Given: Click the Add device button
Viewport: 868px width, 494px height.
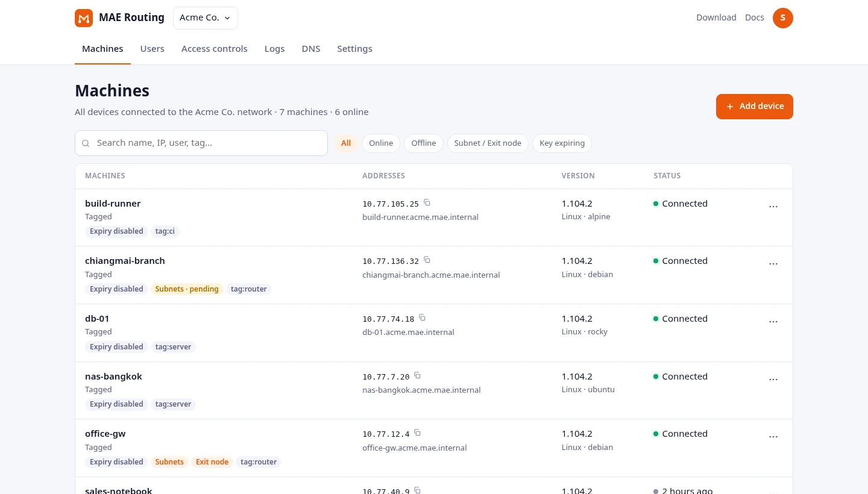Looking at the screenshot, I should [x=755, y=107].
